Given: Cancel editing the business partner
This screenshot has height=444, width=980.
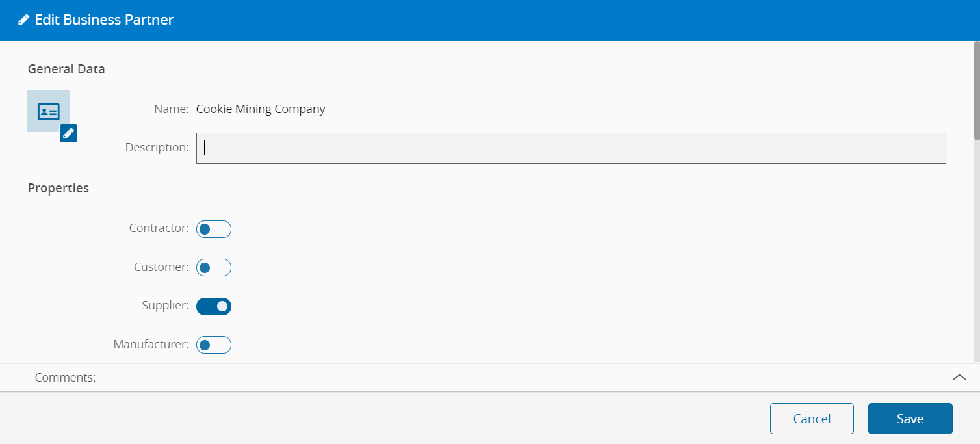Looking at the screenshot, I should tap(812, 419).
